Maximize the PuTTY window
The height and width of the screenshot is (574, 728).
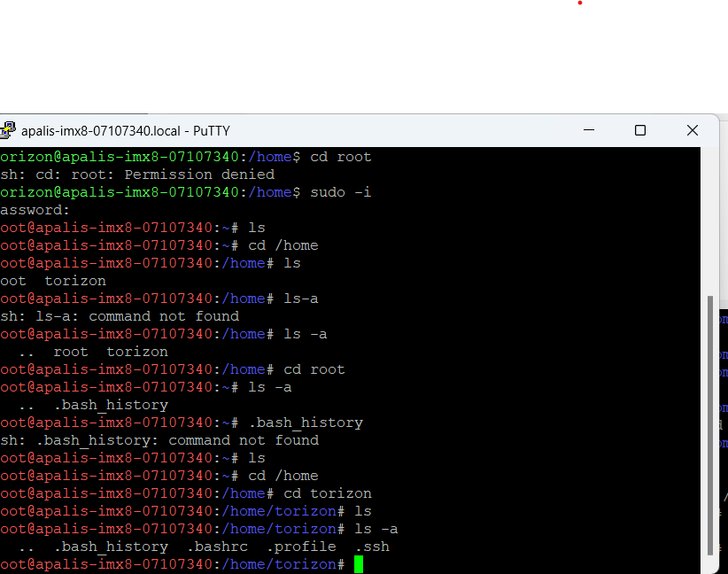[640, 130]
